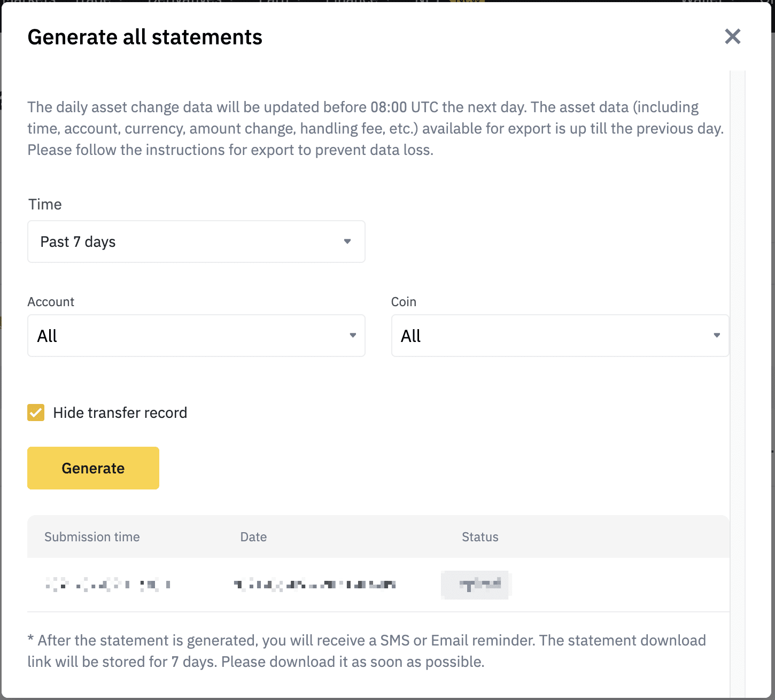Click the Date column header
This screenshot has width=775, height=700.
pyautogui.click(x=253, y=537)
